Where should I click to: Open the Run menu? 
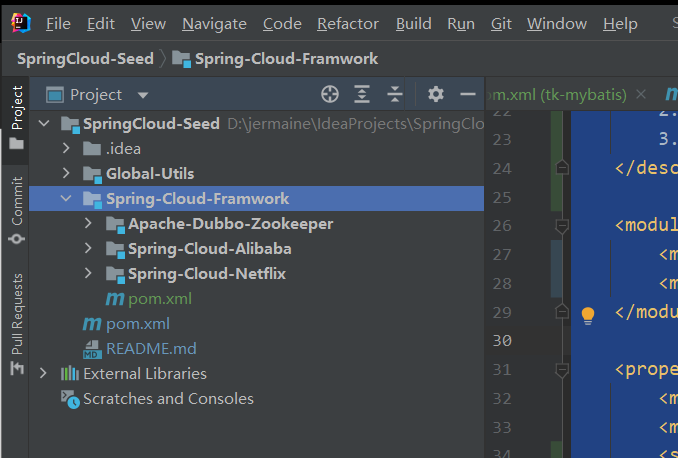point(461,24)
